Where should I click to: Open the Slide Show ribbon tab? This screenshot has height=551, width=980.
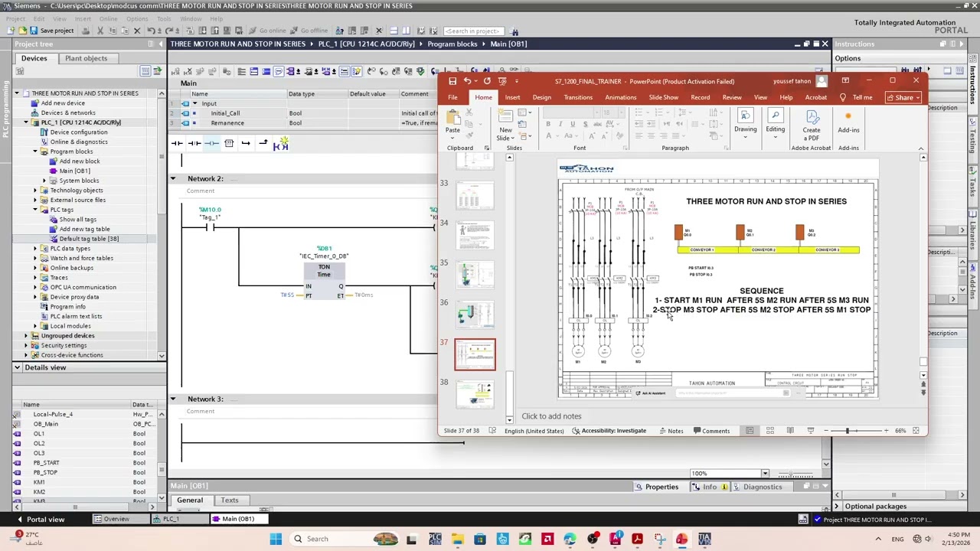point(664,97)
